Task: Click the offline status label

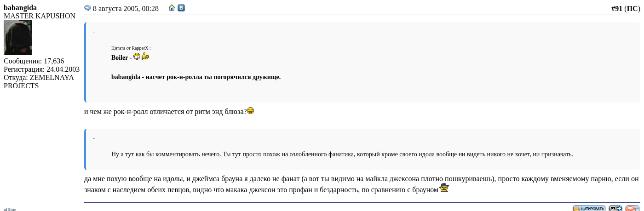Action: 10,209
